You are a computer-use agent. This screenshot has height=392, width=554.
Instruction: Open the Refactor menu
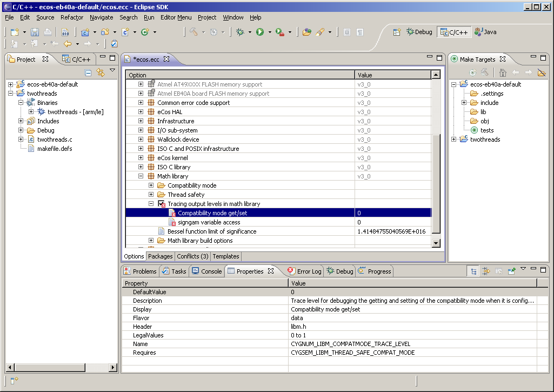72,17
